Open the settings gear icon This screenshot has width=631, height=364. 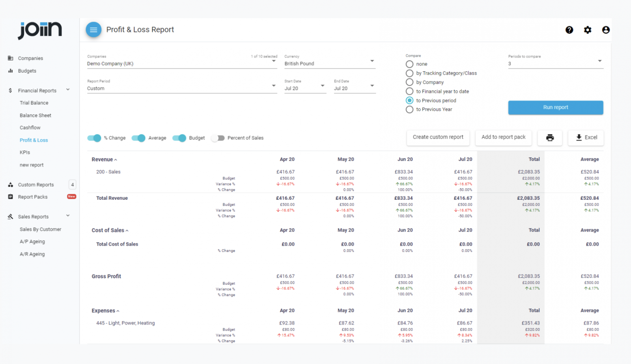click(588, 30)
